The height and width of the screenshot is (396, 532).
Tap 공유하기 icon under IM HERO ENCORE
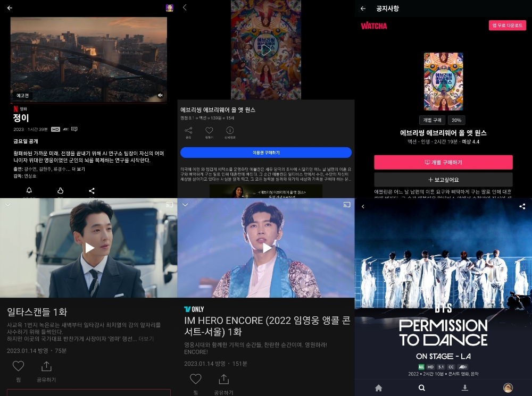coord(224,379)
